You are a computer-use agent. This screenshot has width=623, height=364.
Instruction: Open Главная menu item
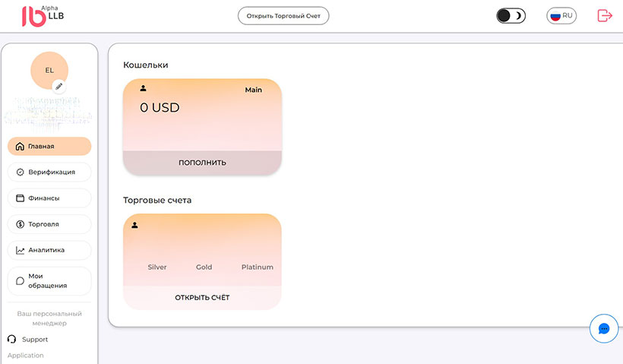click(x=49, y=146)
